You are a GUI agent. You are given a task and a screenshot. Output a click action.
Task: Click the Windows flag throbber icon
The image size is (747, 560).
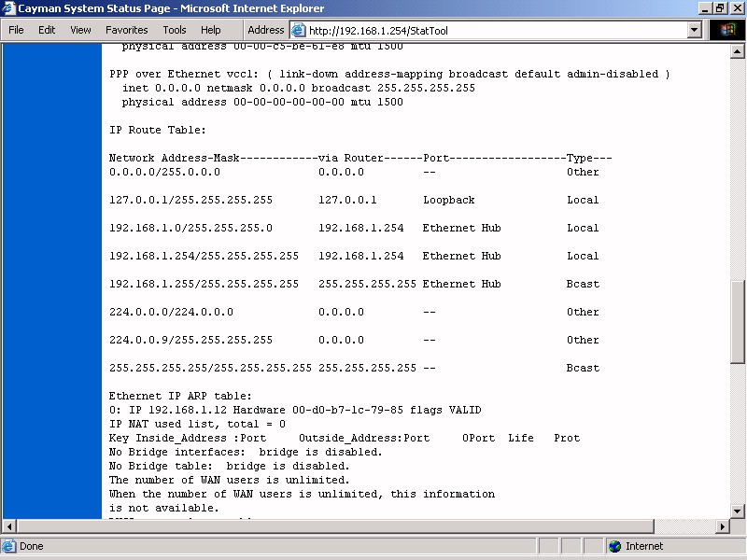point(727,31)
